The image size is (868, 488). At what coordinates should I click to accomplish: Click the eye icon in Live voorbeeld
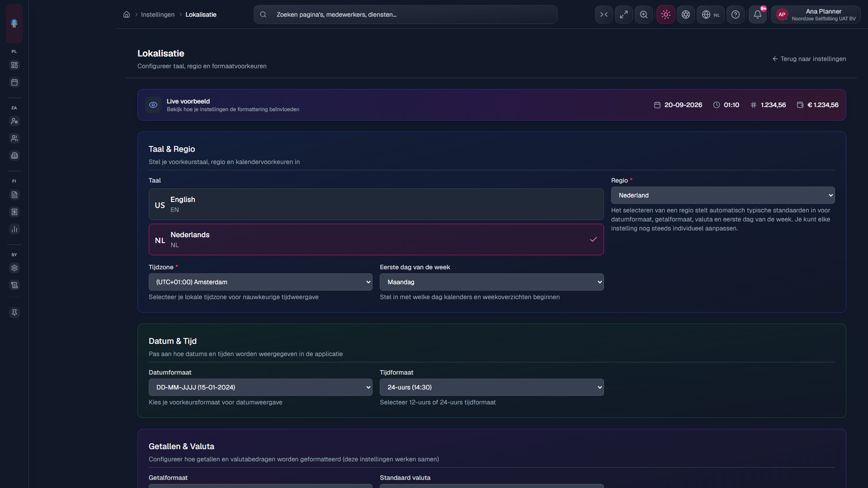coord(153,105)
